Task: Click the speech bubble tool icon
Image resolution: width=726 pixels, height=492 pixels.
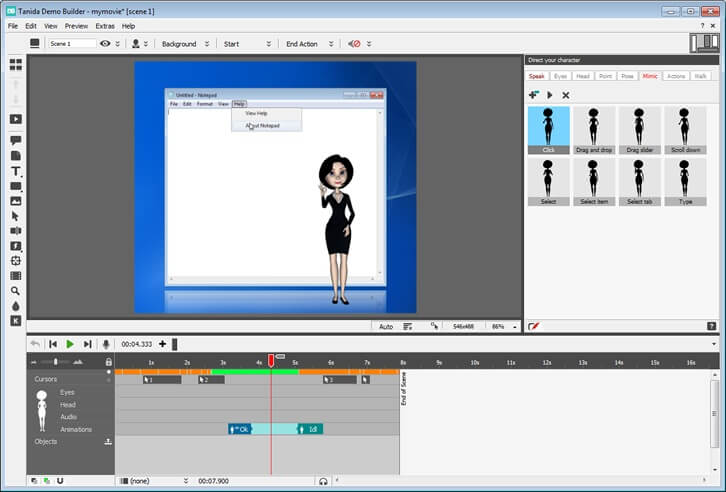Action: coord(15,141)
